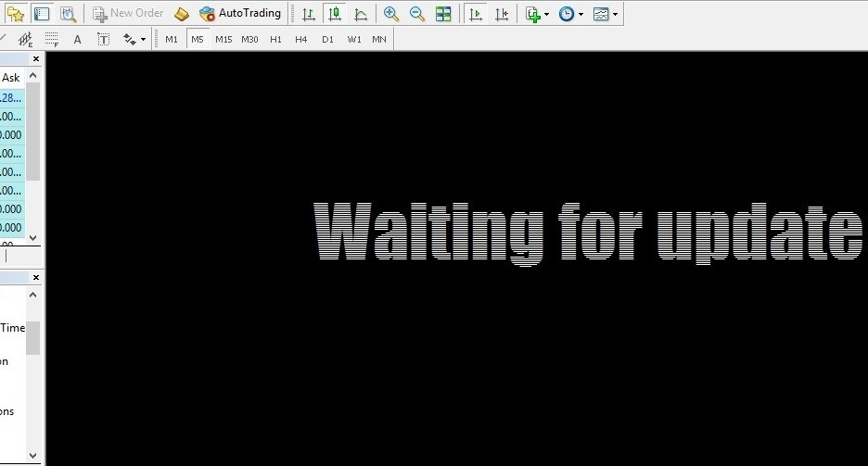Expand the Periods clock dropdown arrow
The width and height of the screenshot is (868, 466).
[x=581, y=15]
